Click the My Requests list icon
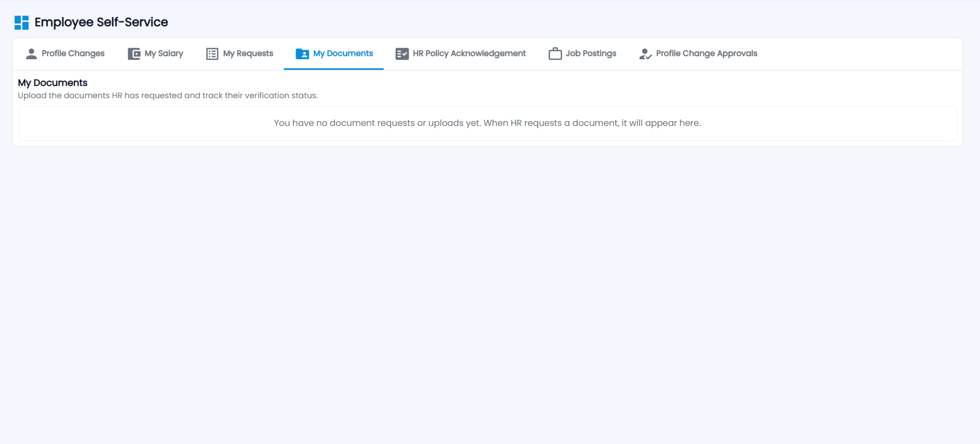980x444 pixels. point(212,54)
